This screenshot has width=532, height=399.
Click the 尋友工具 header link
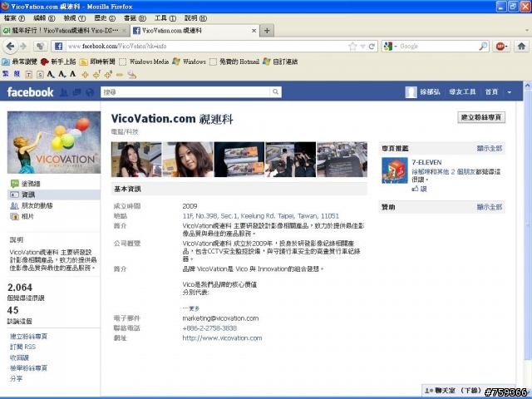tap(462, 92)
